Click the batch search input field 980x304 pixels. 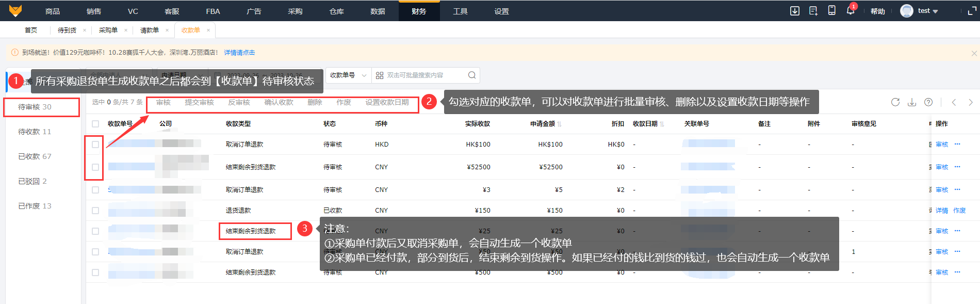[x=423, y=75]
